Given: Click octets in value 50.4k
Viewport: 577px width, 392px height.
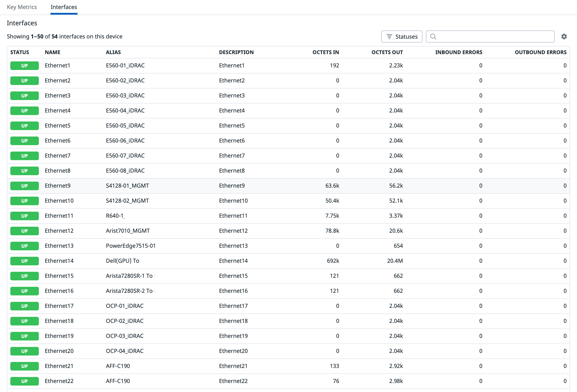Looking at the screenshot, I should [x=332, y=201].
